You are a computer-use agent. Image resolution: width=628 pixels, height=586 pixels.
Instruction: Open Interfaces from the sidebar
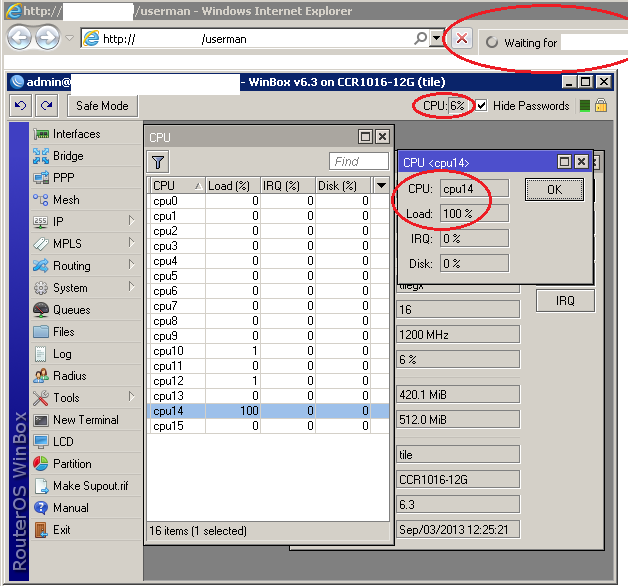(x=76, y=134)
